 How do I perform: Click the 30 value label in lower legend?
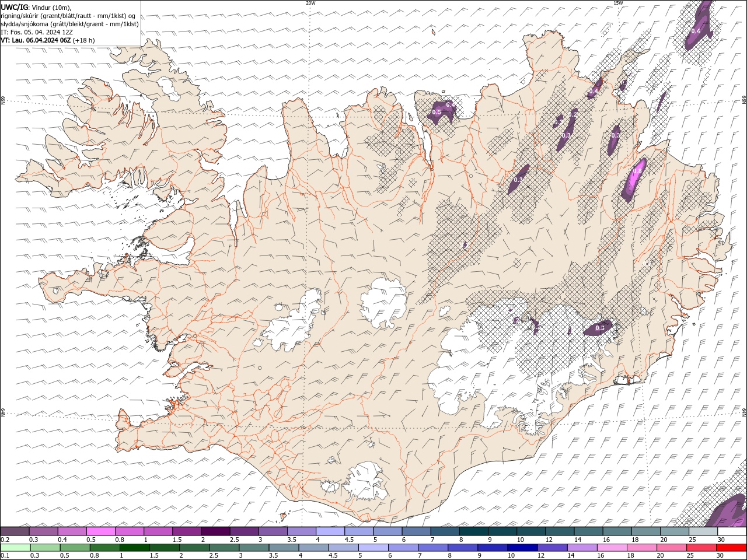(x=720, y=555)
